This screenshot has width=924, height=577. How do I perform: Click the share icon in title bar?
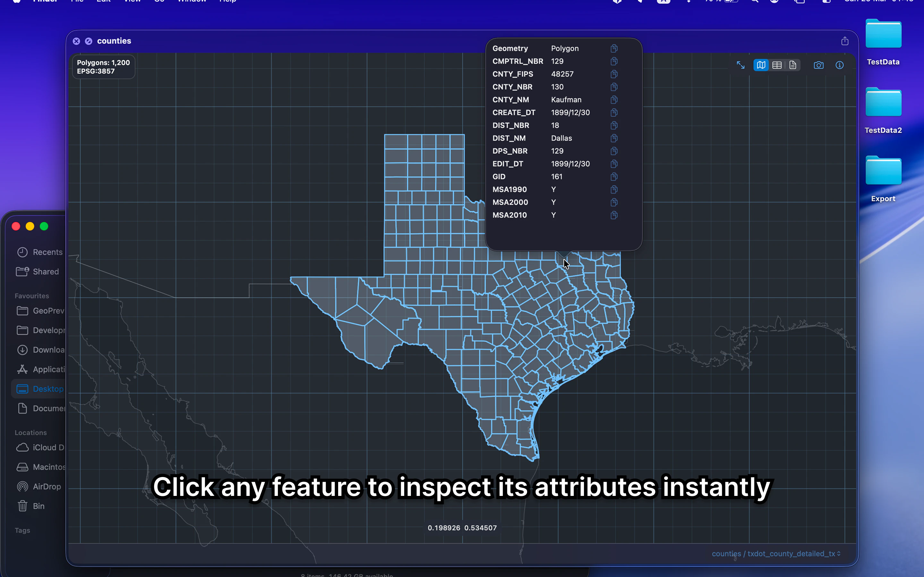(844, 41)
